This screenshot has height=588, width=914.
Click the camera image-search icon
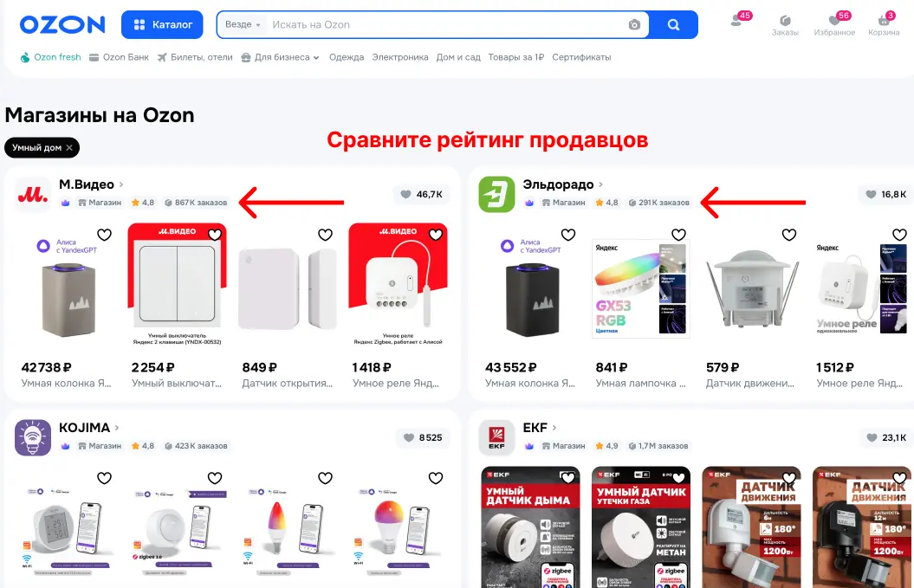coord(634,24)
